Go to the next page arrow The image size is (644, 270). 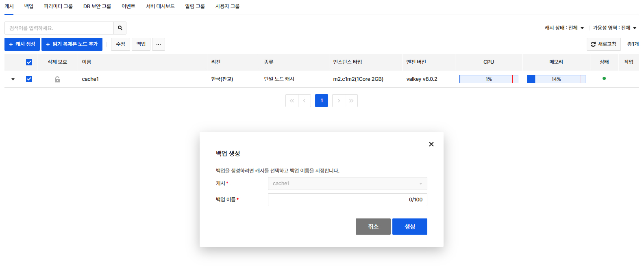338,101
